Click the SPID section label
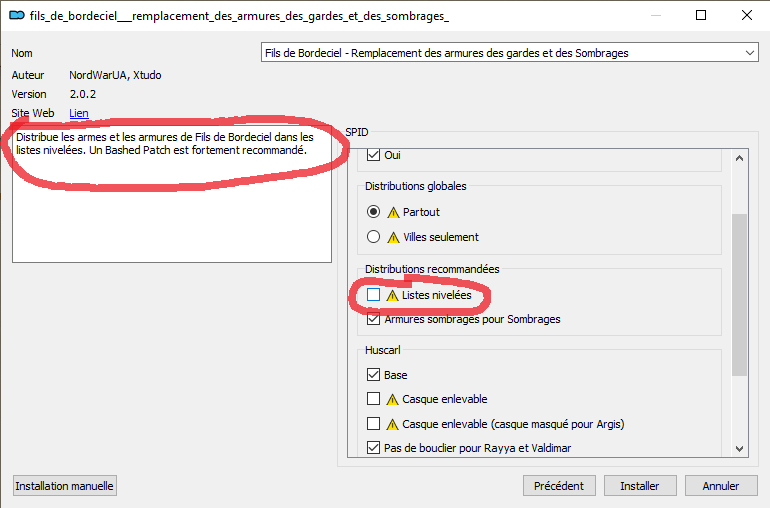 click(357, 132)
